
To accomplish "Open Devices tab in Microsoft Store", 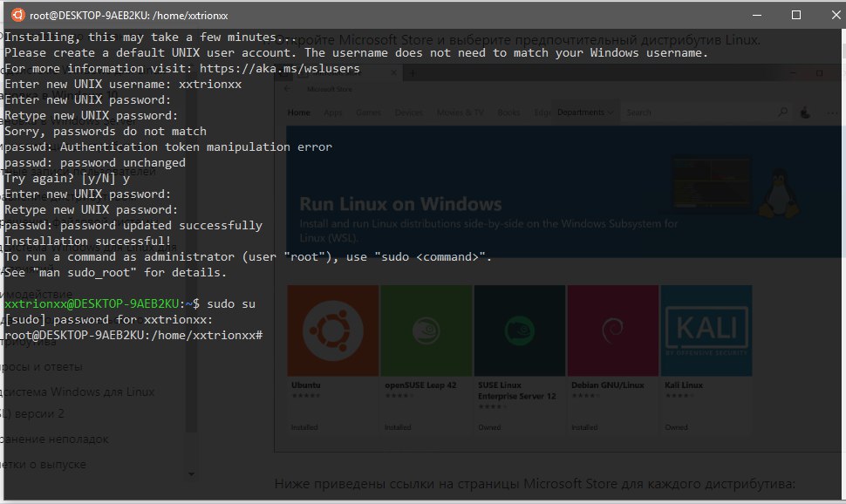I will click(x=409, y=112).
